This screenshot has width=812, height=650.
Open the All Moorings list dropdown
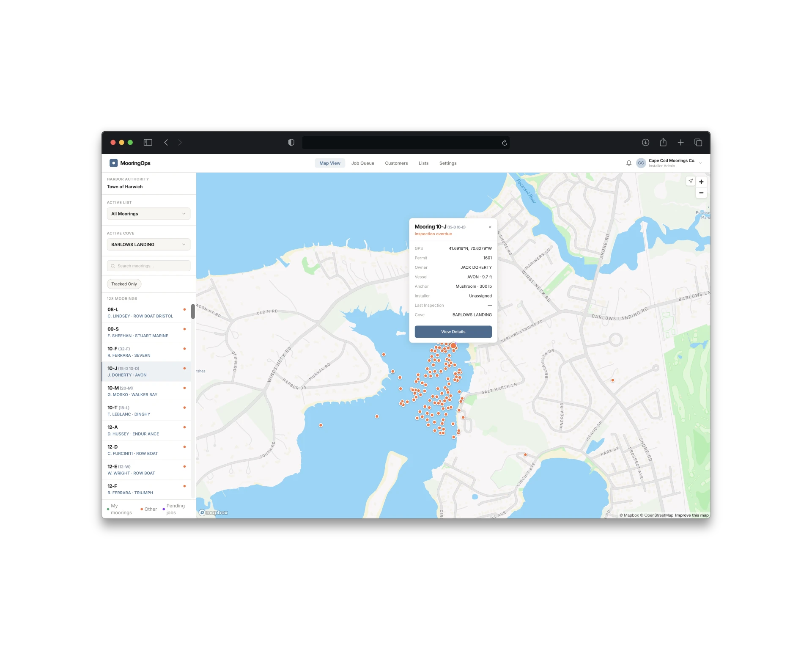pyautogui.click(x=148, y=214)
